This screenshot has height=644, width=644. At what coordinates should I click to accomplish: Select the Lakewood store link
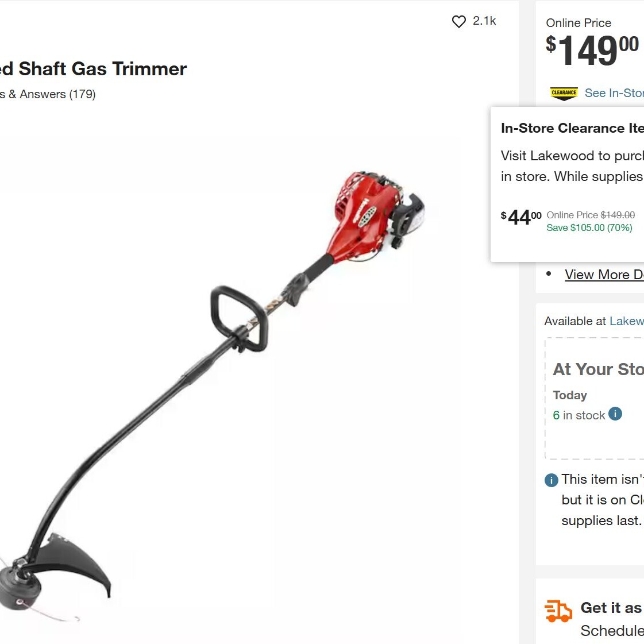[627, 321]
